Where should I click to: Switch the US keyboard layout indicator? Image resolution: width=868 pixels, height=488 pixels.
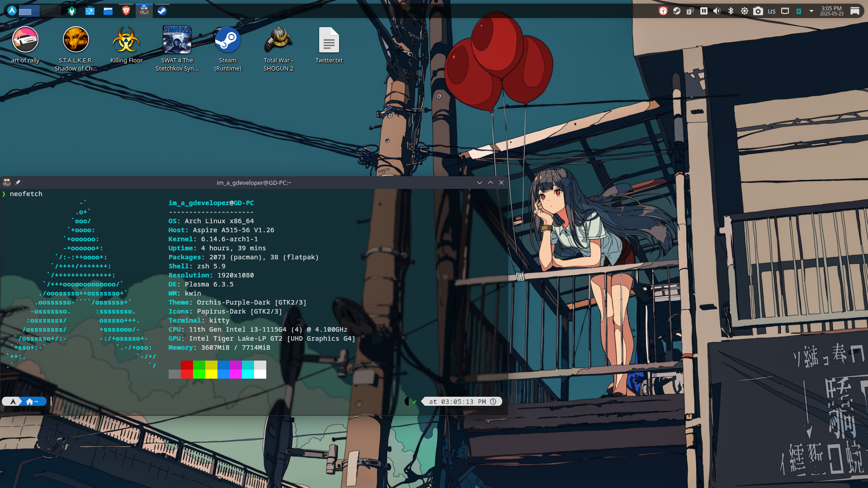772,11
